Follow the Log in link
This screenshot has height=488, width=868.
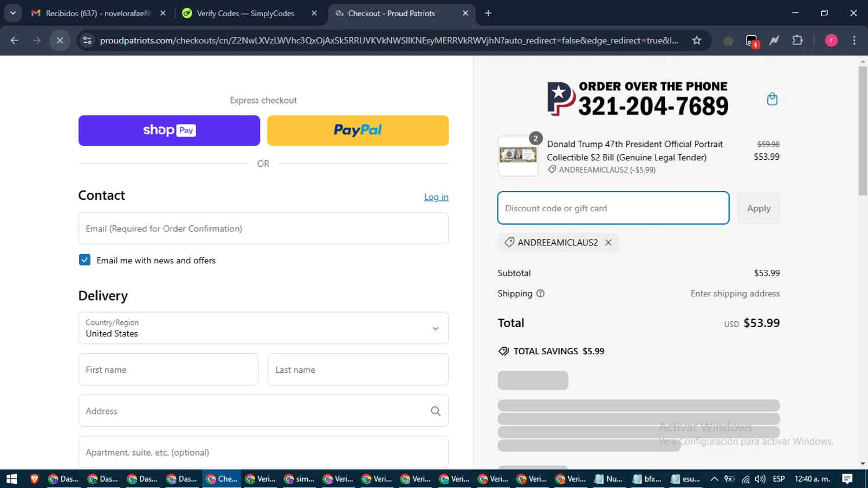(x=436, y=197)
